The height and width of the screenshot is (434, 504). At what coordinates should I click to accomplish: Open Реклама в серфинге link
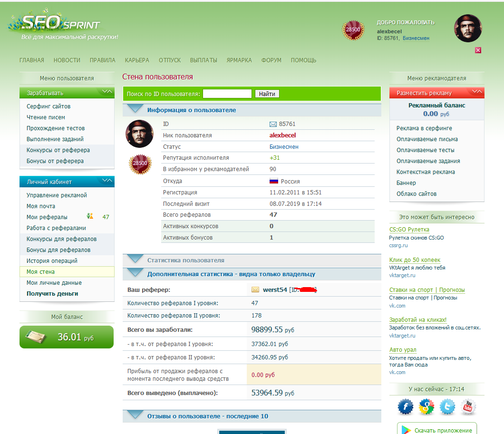[x=424, y=128]
